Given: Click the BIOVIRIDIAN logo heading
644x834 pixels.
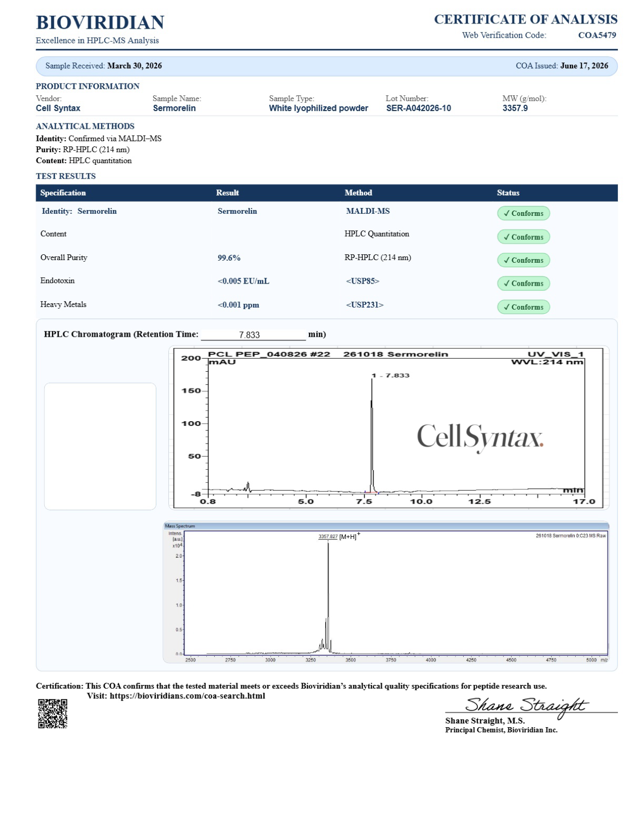Looking at the screenshot, I should click(x=100, y=22).
